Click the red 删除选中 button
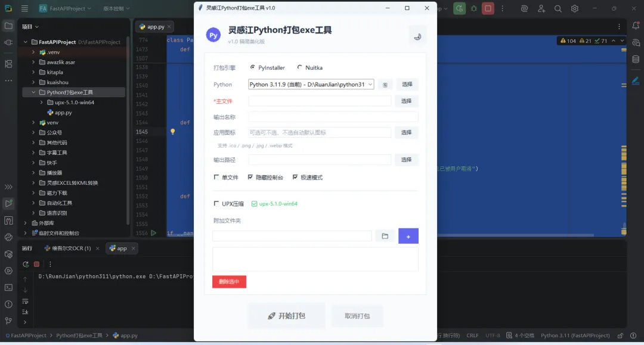This screenshot has height=345, width=644. (229, 282)
